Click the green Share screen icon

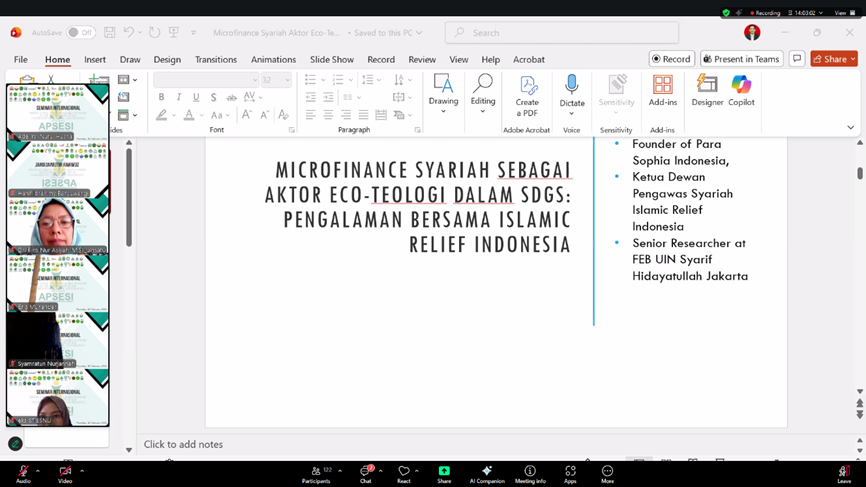(444, 471)
